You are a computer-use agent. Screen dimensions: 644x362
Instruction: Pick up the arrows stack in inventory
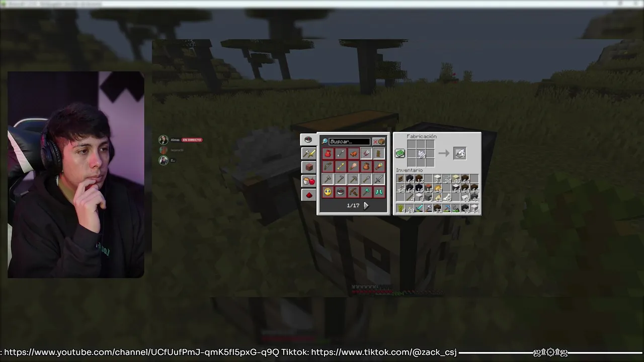[400, 188]
